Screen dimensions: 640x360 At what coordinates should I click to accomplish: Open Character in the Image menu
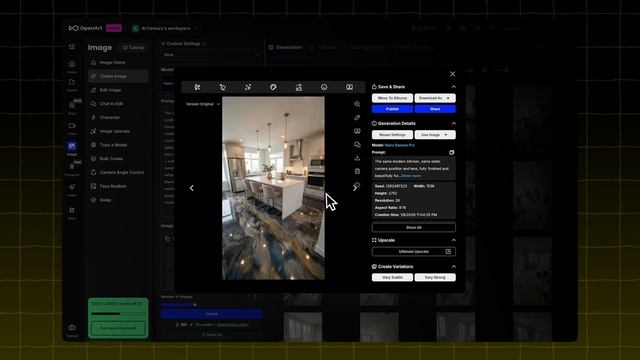(118, 118)
